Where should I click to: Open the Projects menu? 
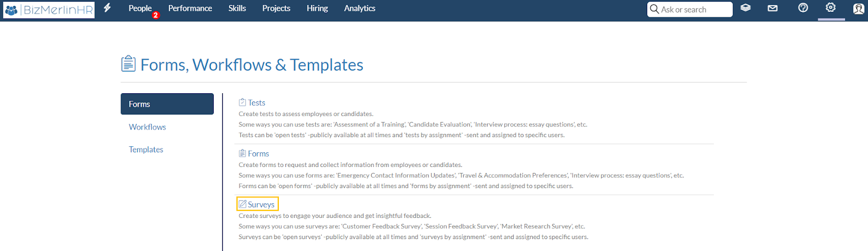click(276, 8)
